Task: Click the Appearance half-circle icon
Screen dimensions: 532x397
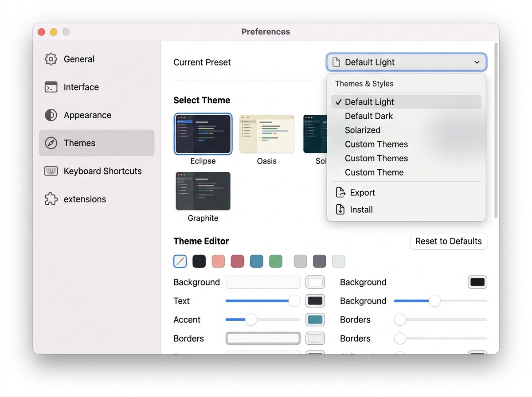Action: coord(51,115)
